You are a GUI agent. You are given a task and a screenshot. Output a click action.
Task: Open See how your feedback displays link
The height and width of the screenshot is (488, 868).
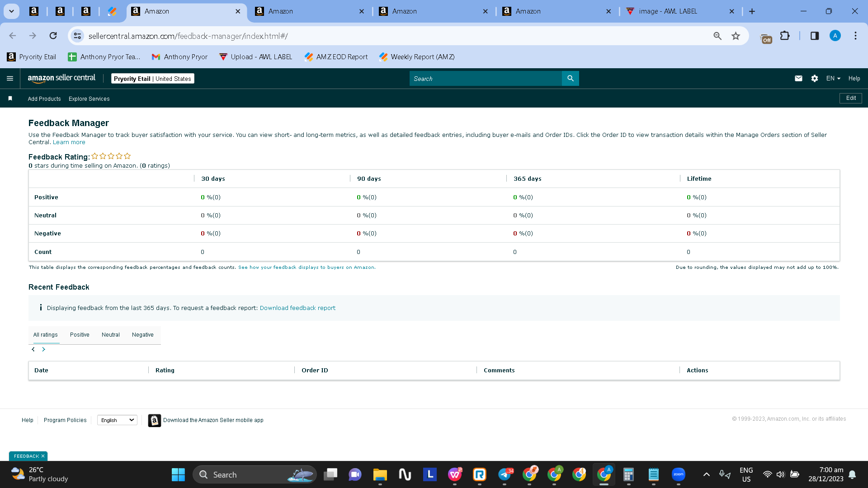pyautogui.click(x=307, y=267)
